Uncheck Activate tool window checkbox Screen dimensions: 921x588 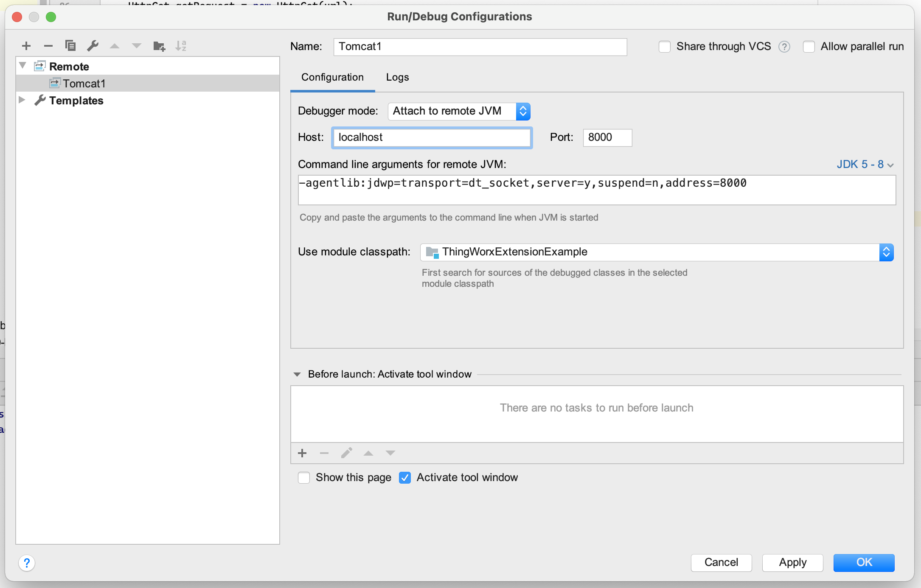(405, 478)
